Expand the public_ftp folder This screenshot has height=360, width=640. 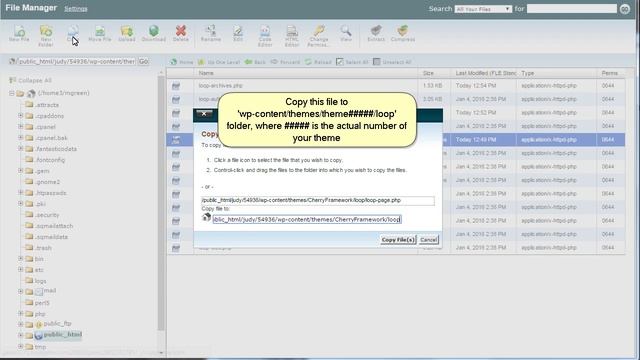click(x=20, y=324)
